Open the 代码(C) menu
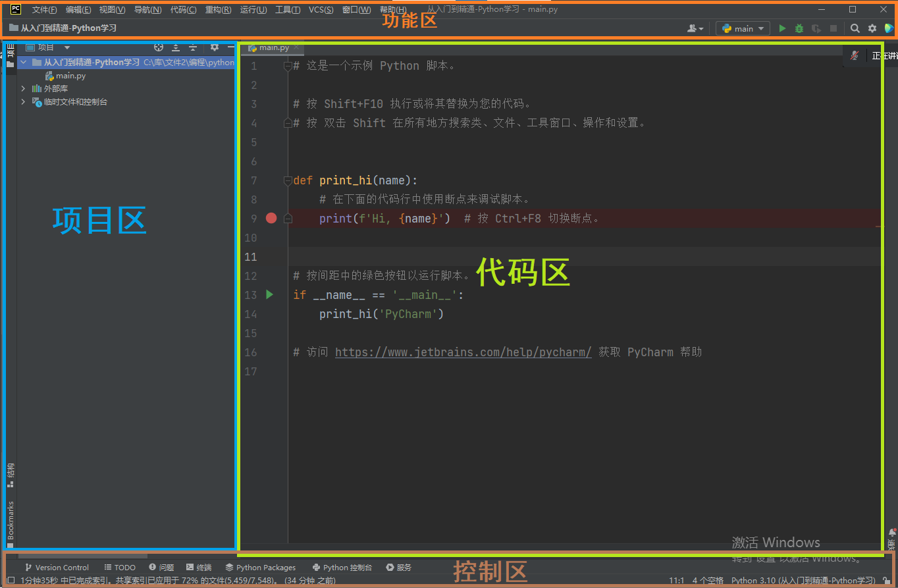898x588 pixels. coord(183,10)
